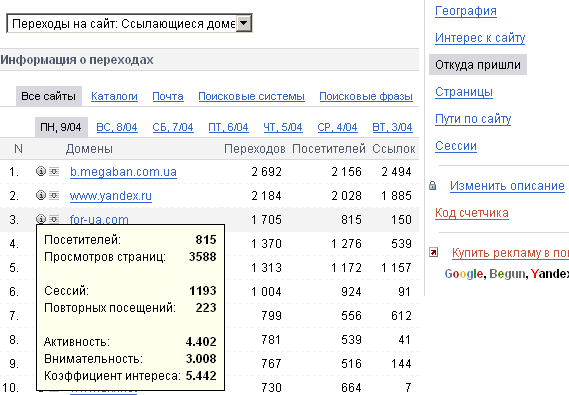Click Переходов value 1 004

pos(266,292)
